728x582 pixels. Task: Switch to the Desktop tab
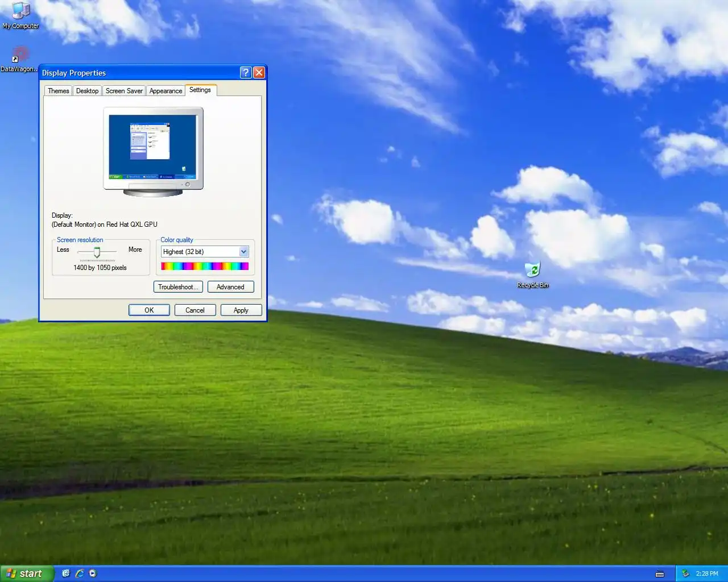pyautogui.click(x=87, y=91)
